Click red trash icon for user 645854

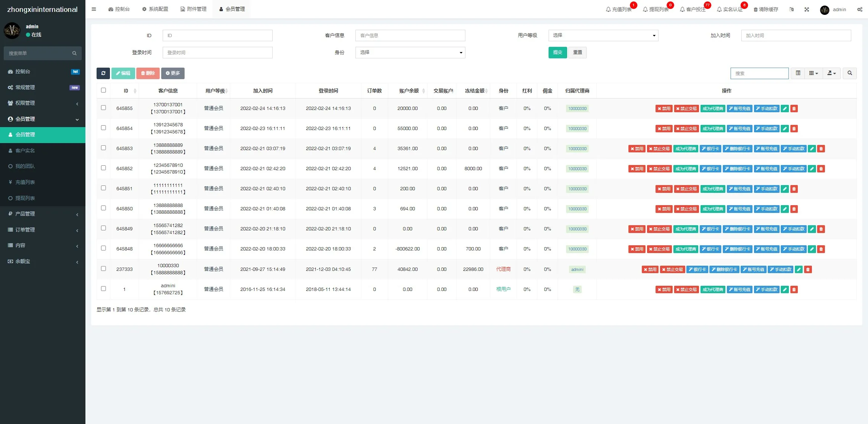[794, 129]
